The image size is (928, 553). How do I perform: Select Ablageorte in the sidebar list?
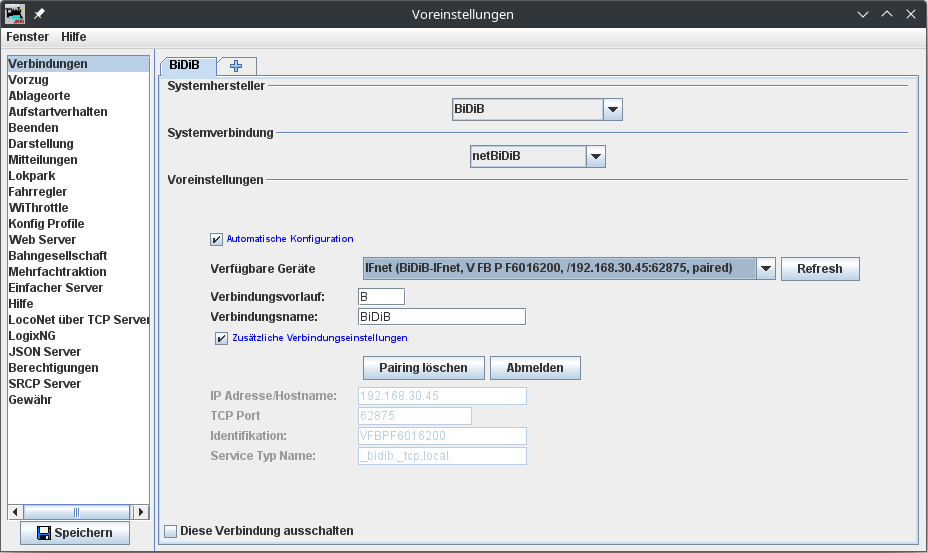pos(78,96)
